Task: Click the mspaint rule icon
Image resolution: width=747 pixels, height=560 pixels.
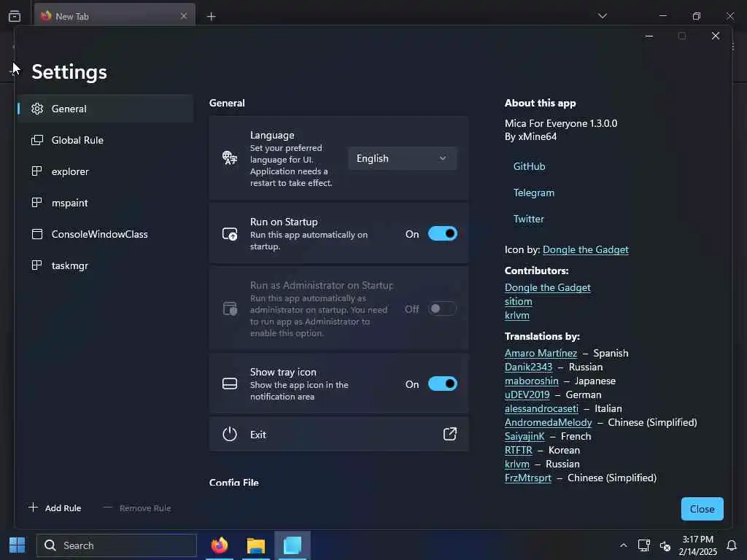Action: pos(36,203)
